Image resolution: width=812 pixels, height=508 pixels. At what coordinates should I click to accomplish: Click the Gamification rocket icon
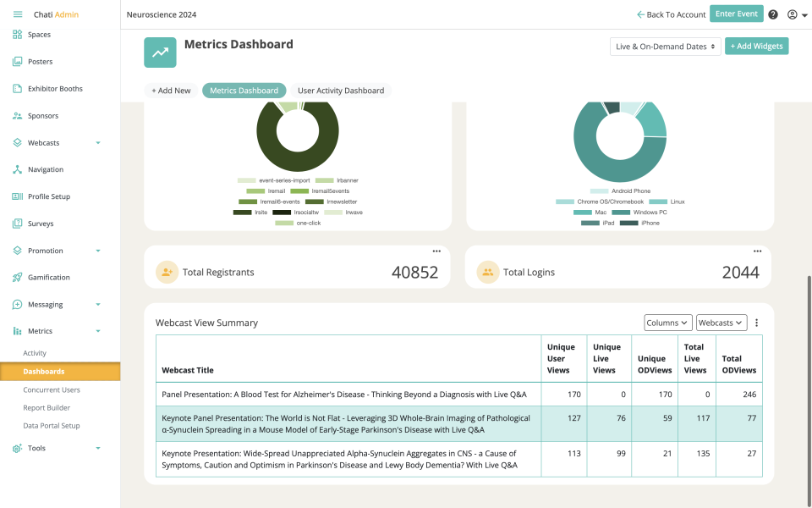(18, 278)
